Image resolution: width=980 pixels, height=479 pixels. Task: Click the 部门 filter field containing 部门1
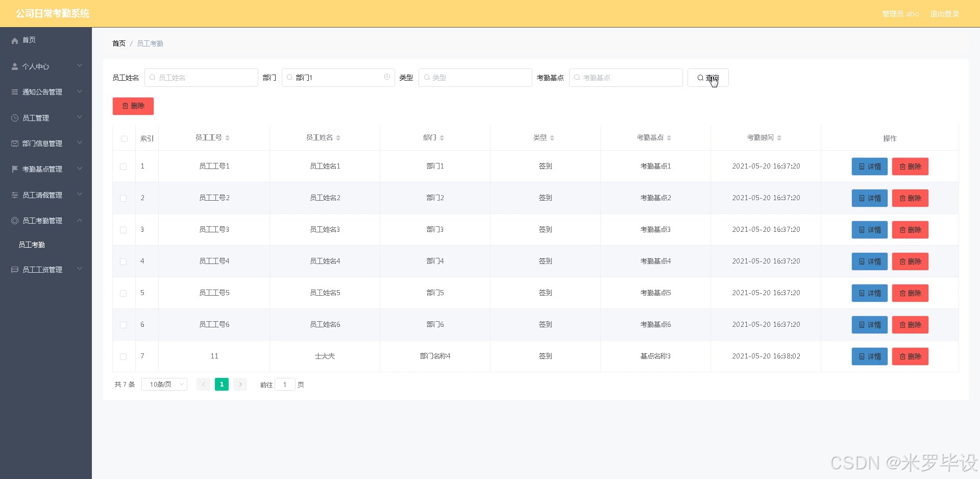[338, 78]
